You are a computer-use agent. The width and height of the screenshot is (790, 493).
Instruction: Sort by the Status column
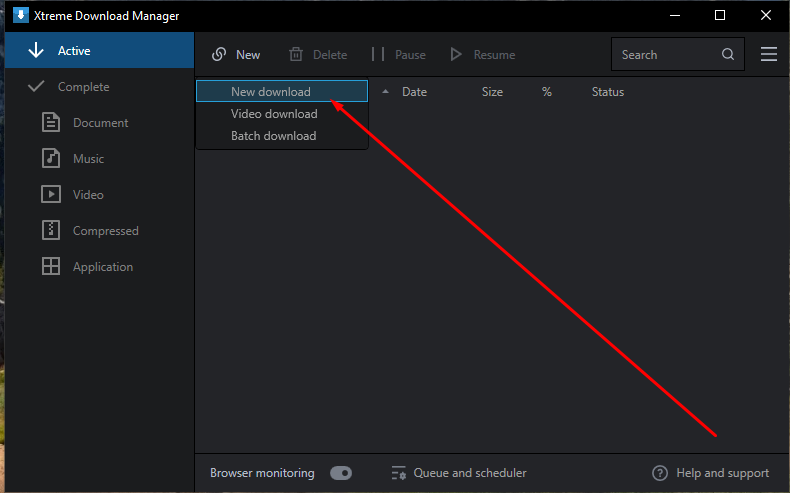pos(608,92)
